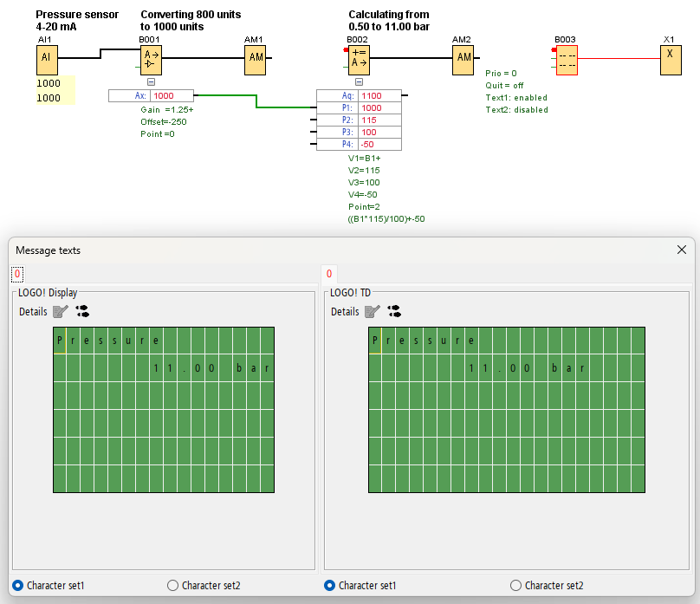700x604 pixels.
Task: Select the AM1 analog flag block
Action: [256, 59]
